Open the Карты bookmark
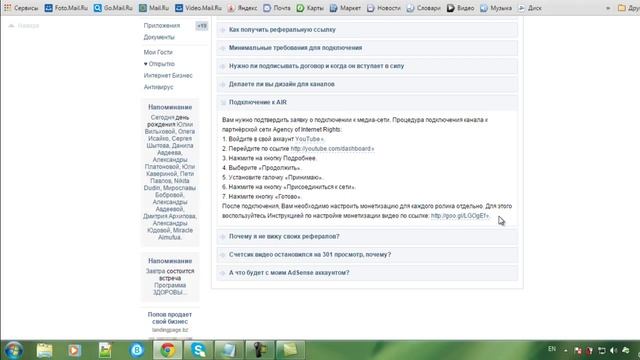 [x=310, y=8]
